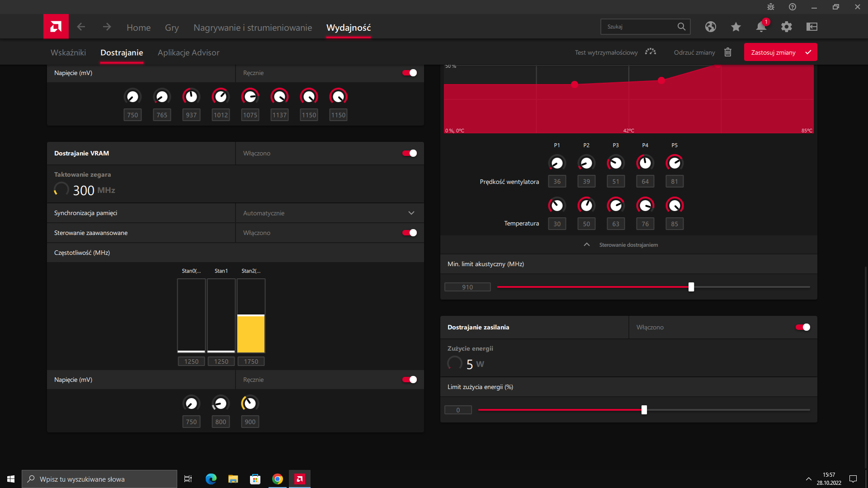Click the bug report icon
Image resolution: width=868 pixels, height=488 pixels.
771,7
